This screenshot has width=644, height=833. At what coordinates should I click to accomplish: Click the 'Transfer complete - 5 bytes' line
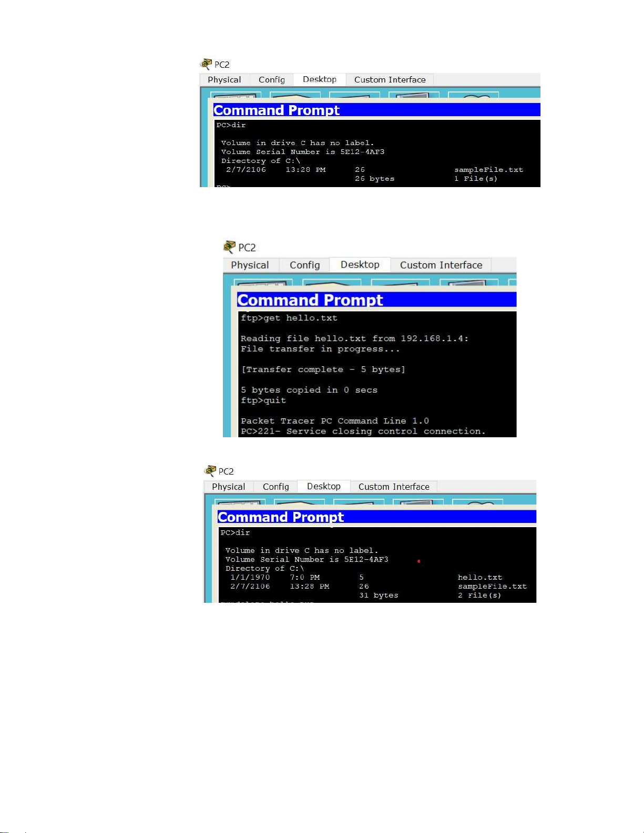(323, 369)
